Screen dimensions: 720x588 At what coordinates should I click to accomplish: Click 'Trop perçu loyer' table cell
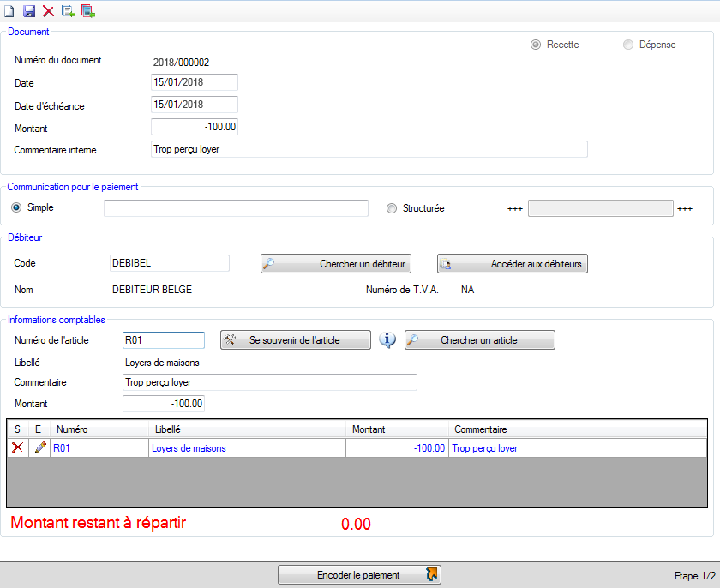(578, 448)
